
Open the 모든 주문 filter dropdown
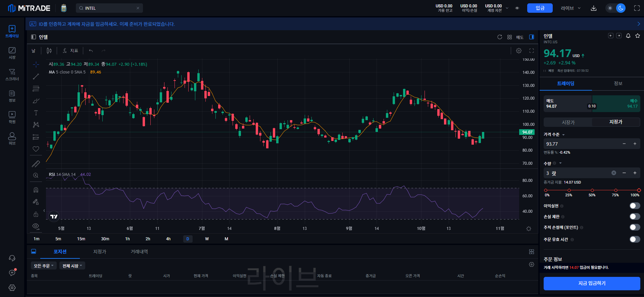click(44, 266)
